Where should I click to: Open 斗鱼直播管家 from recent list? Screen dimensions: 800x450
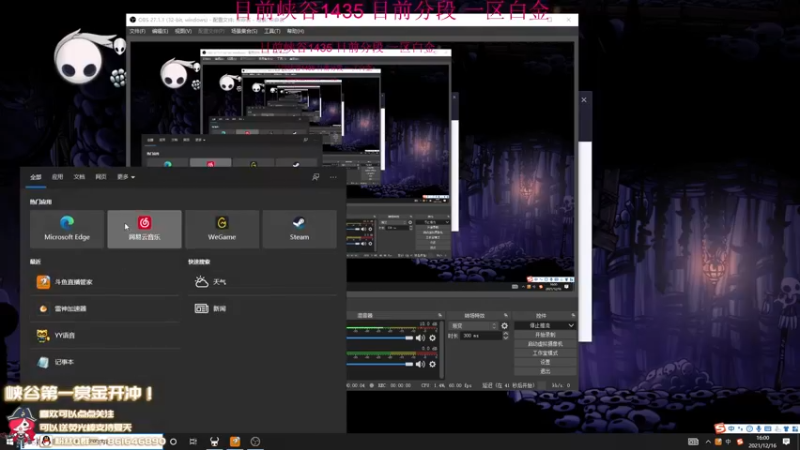click(x=105, y=282)
